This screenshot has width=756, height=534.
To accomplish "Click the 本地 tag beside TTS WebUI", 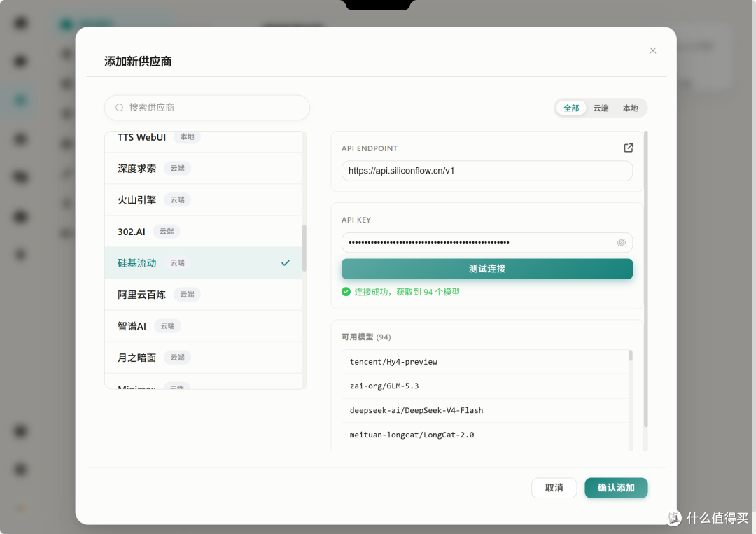I will 187,137.
